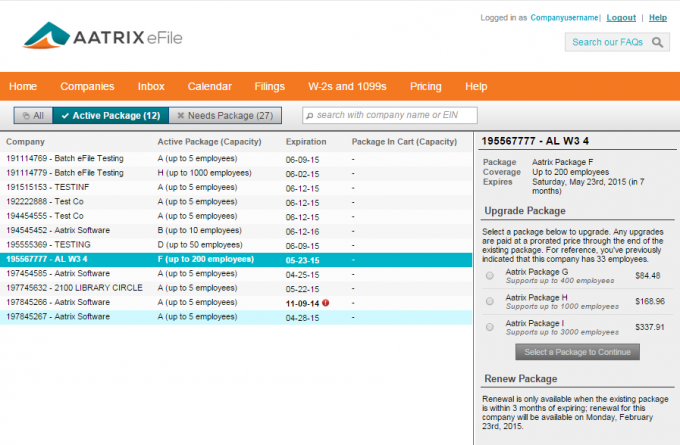
Task: Select row 192222888 - Test Co
Action: tap(236, 202)
